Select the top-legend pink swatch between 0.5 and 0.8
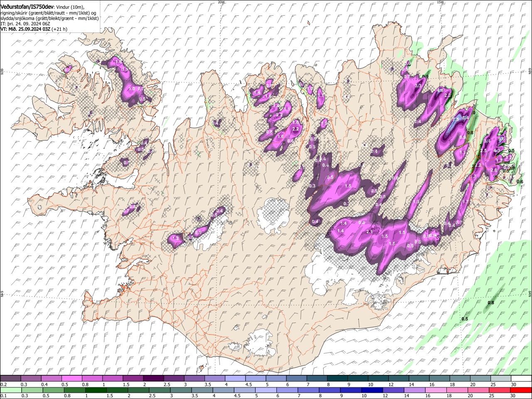532x399 pixels. (x=71, y=378)
